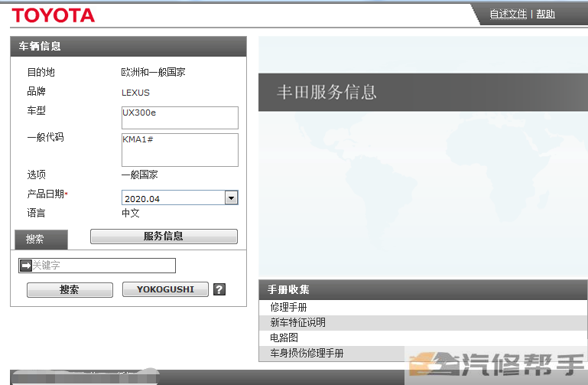Image resolution: width=588 pixels, height=385 pixels.
Task: Click the 搜索 search button
Action: (x=70, y=289)
